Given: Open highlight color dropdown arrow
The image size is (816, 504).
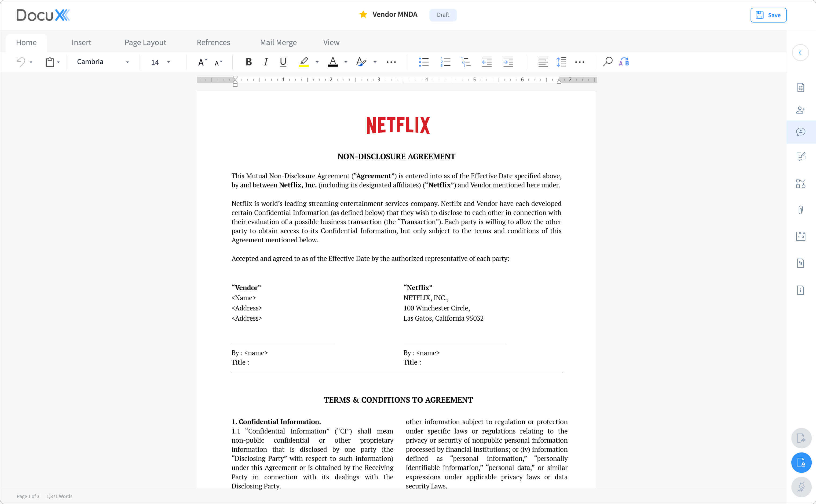Looking at the screenshot, I should pyautogui.click(x=317, y=62).
